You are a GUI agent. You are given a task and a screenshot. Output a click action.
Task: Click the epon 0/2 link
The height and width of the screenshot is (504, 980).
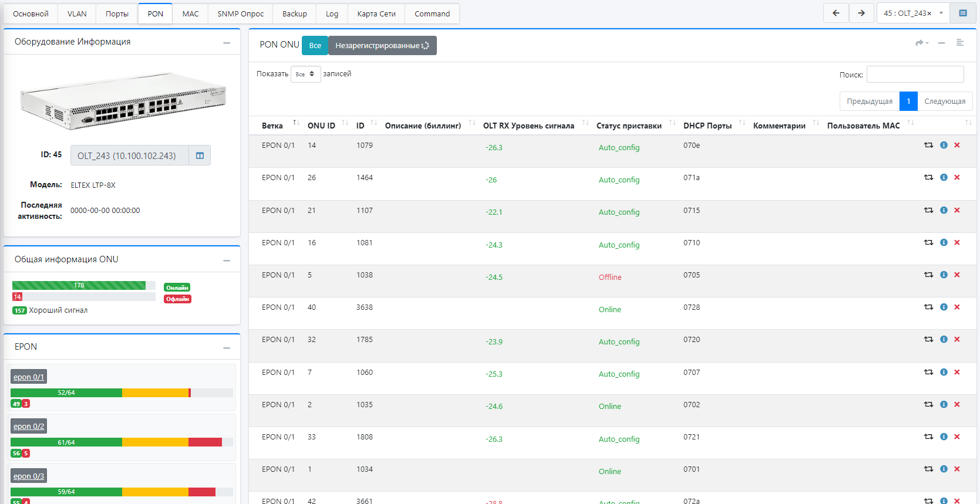tap(29, 427)
